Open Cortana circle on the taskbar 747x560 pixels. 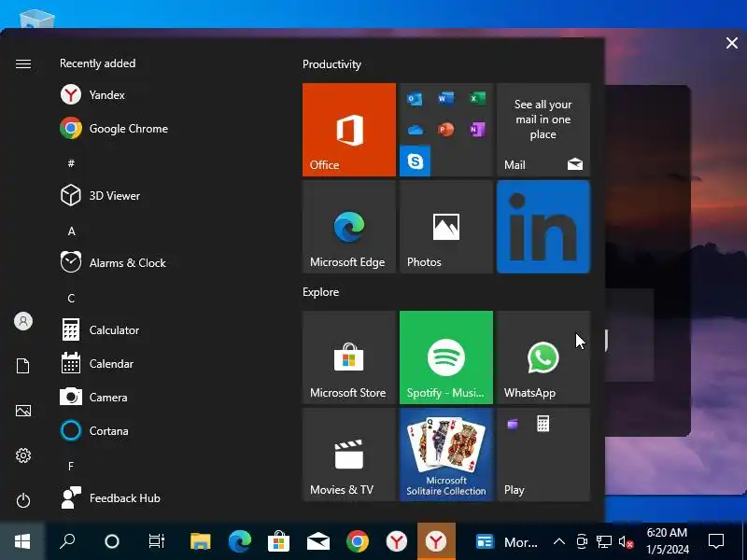click(x=112, y=541)
